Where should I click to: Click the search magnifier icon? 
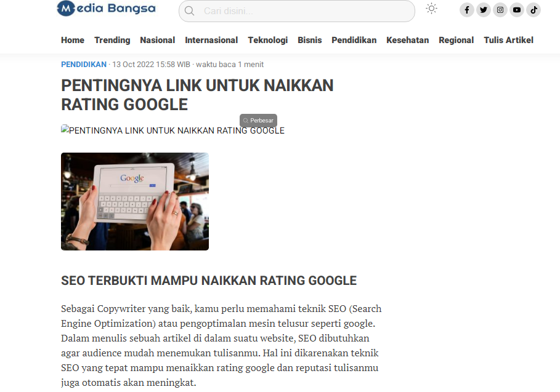point(190,11)
